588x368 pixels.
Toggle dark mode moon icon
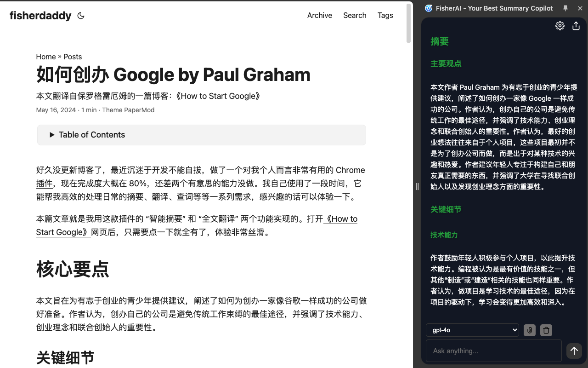click(x=81, y=16)
